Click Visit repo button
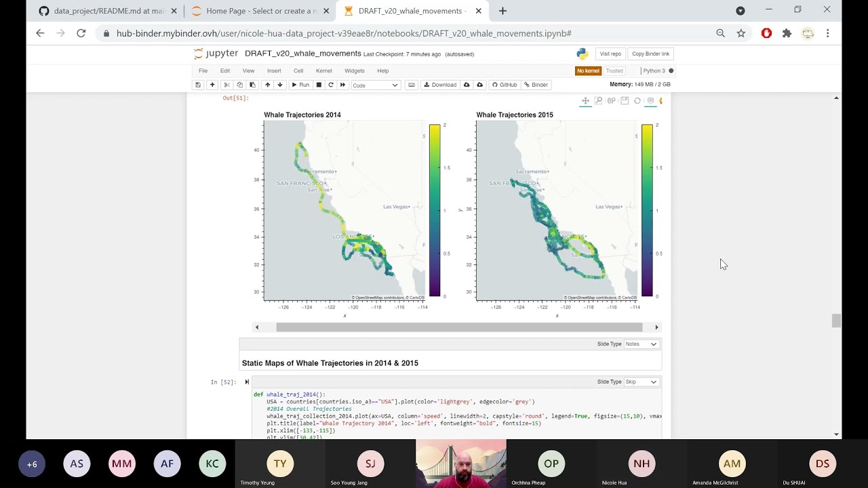This screenshot has height=488, width=868. [x=610, y=54]
